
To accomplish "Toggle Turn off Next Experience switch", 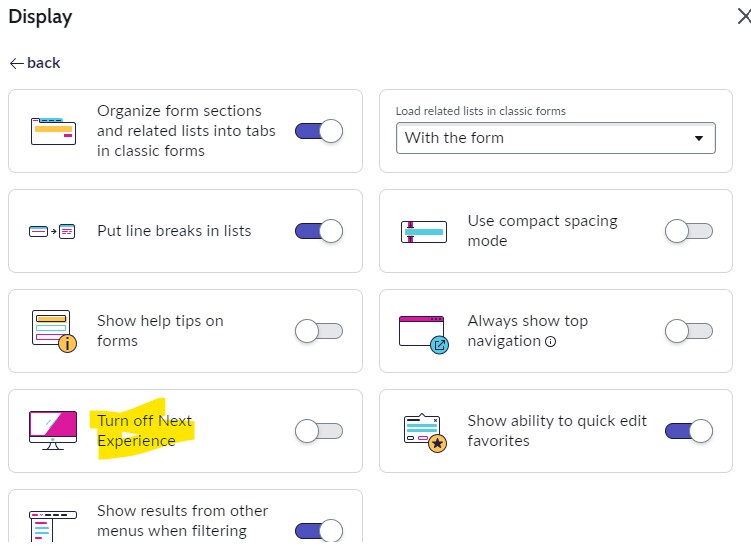I will pyautogui.click(x=319, y=431).
